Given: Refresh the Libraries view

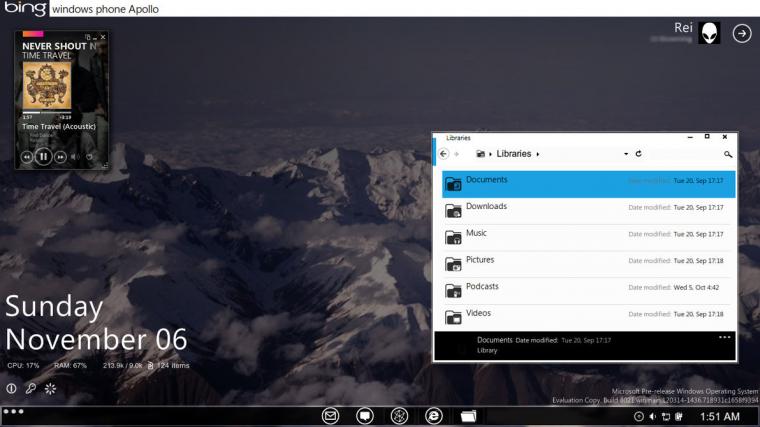Looking at the screenshot, I should [x=638, y=154].
